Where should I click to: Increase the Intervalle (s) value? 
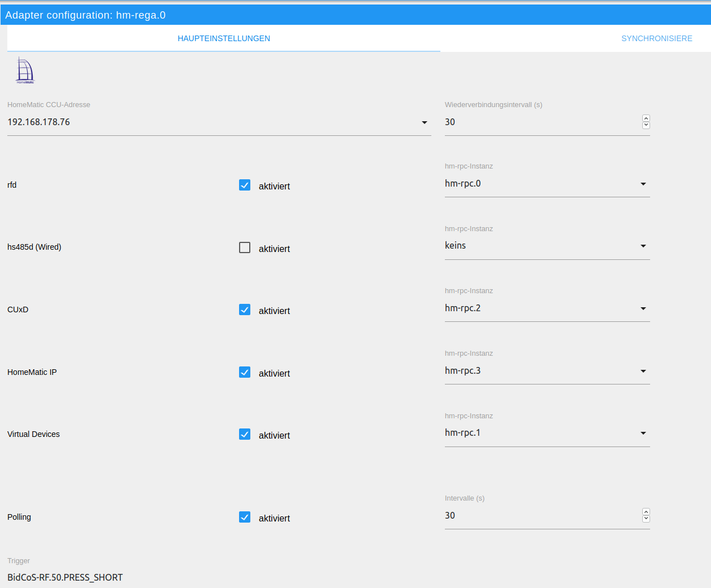point(646,512)
